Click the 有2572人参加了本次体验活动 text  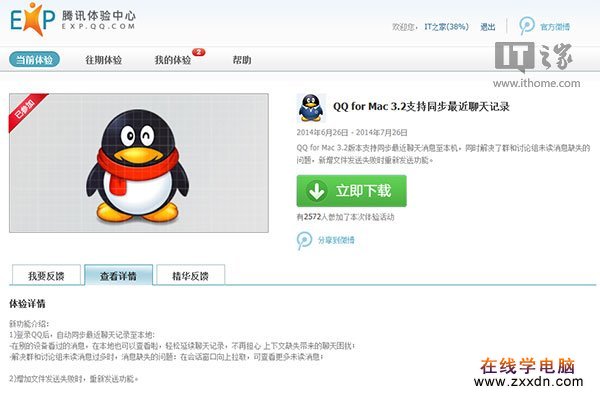point(345,217)
